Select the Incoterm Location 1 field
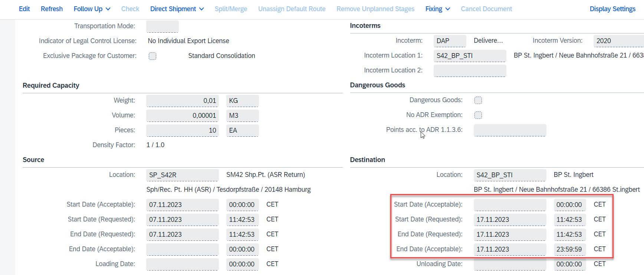 (470, 55)
